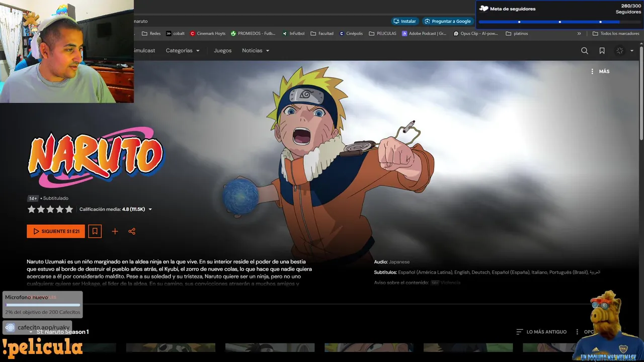Open the Cinemark Hoyts bookmark
644x362 pixels.
coord(208,34)
